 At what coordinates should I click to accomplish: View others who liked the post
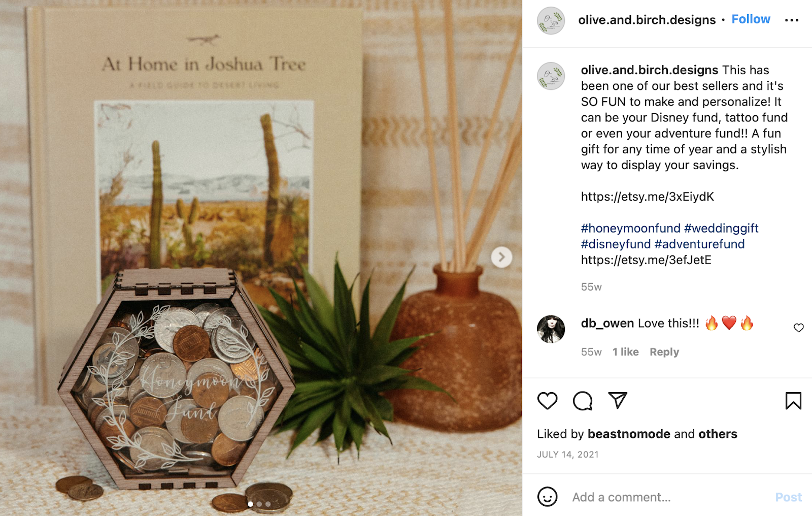pos(718,434)
